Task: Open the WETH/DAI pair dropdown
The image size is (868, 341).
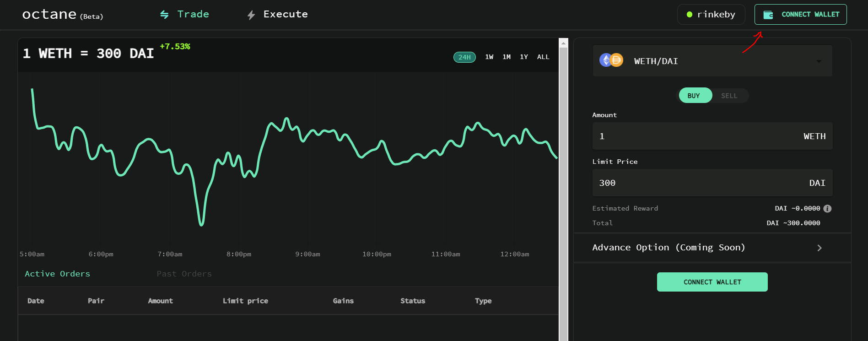Action: tap(819, 61)
